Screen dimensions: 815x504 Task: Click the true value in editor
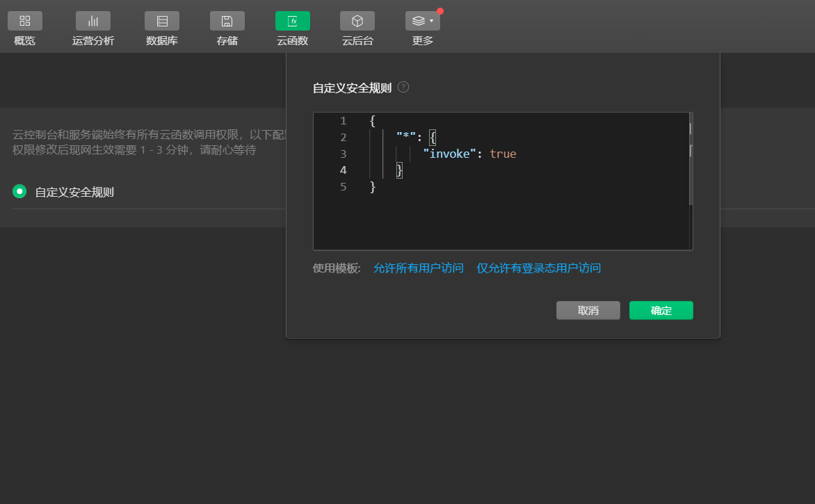point(503,154)
